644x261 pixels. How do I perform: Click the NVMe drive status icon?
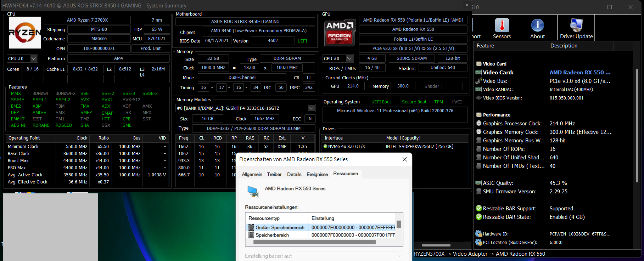tap(325, 146)
